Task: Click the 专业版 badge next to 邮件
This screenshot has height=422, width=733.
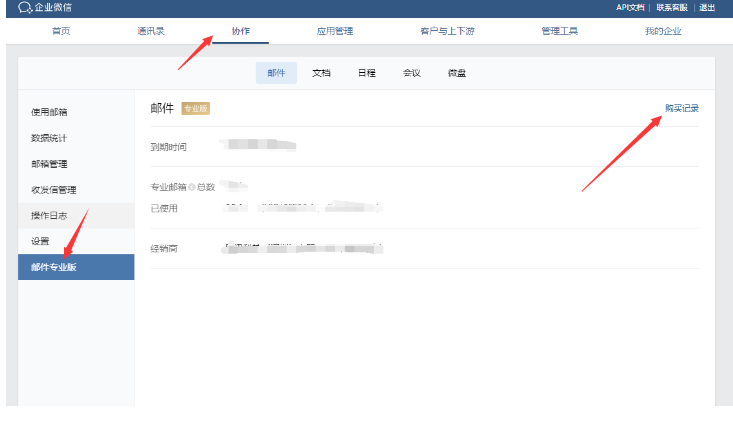Action: click(196, 108)
